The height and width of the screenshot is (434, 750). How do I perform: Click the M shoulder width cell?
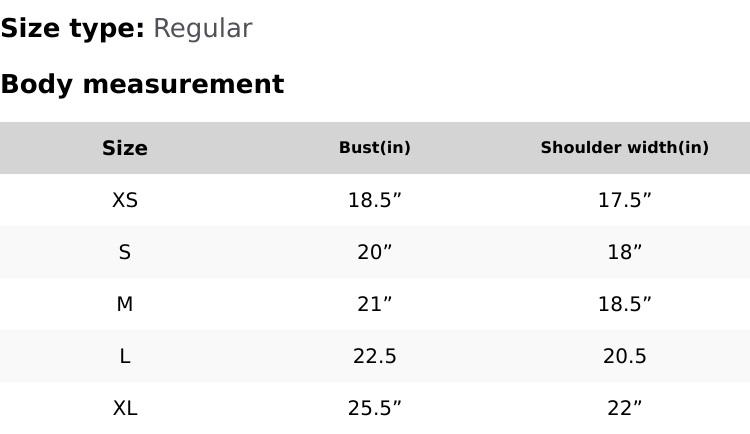pos(625,304)
